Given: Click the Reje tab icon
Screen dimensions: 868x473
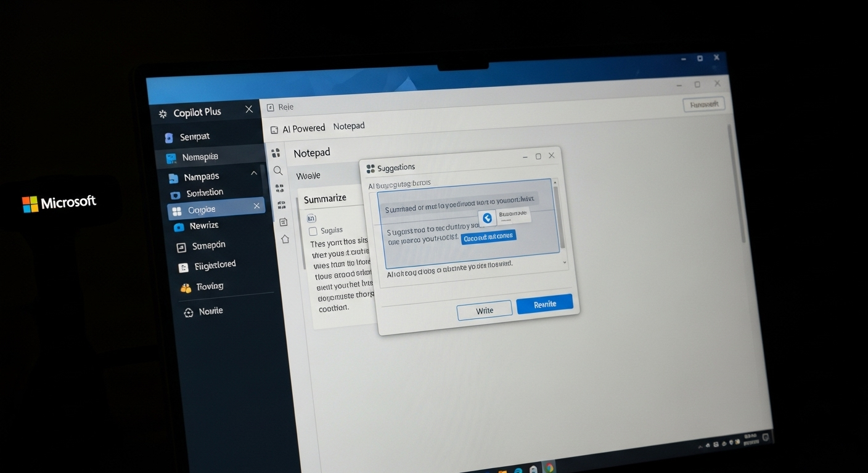Looking at the screenshot, I should pos(270,108).
